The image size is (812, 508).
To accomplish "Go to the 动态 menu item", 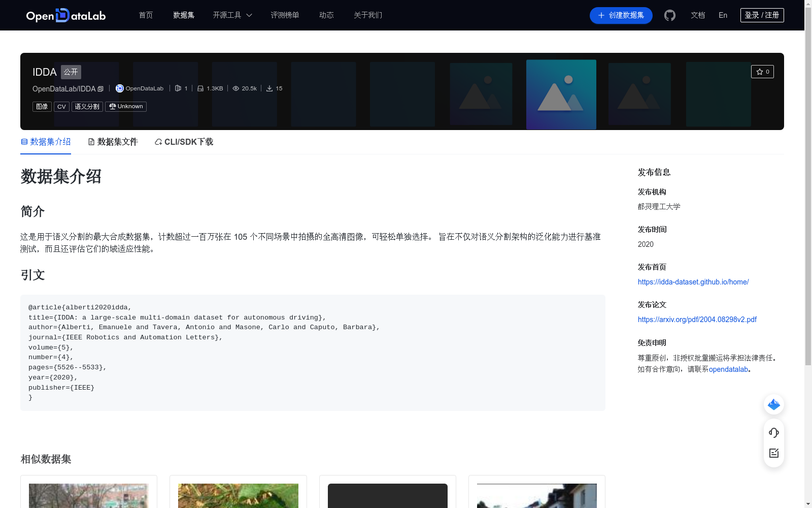I will pyautogui.click(x=326, y=15).
